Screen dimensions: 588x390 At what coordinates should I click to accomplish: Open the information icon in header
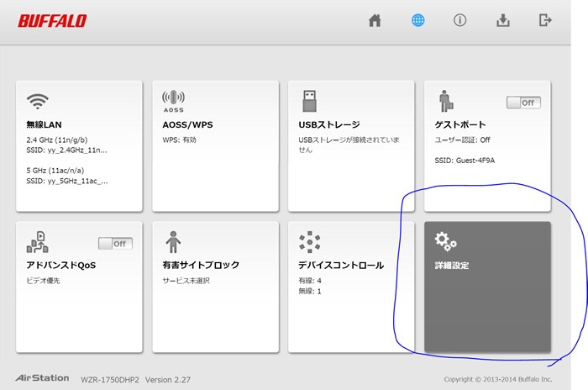(x=460, y=20)
